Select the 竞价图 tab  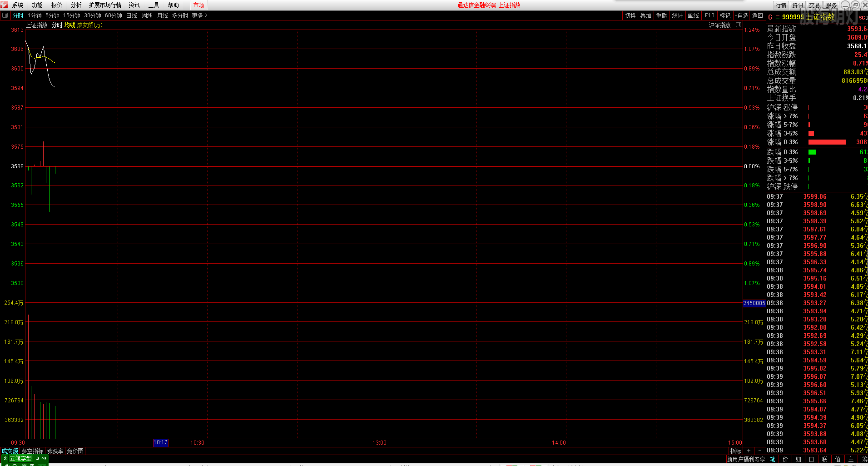click(75, 451)
